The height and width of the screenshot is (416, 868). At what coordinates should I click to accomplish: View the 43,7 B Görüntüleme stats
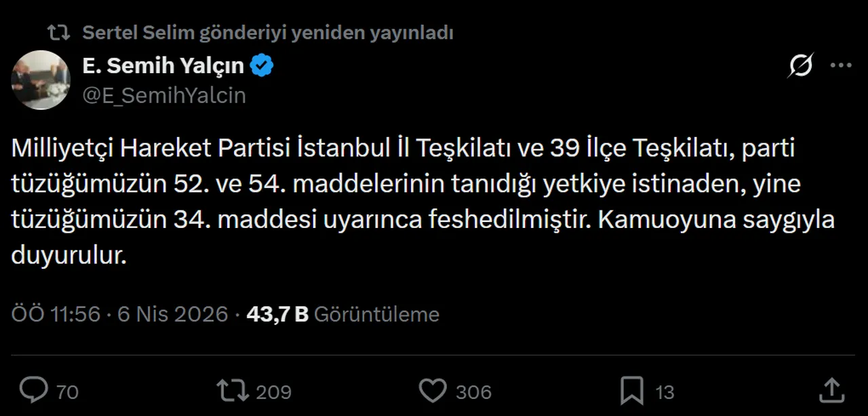point(342,314)
